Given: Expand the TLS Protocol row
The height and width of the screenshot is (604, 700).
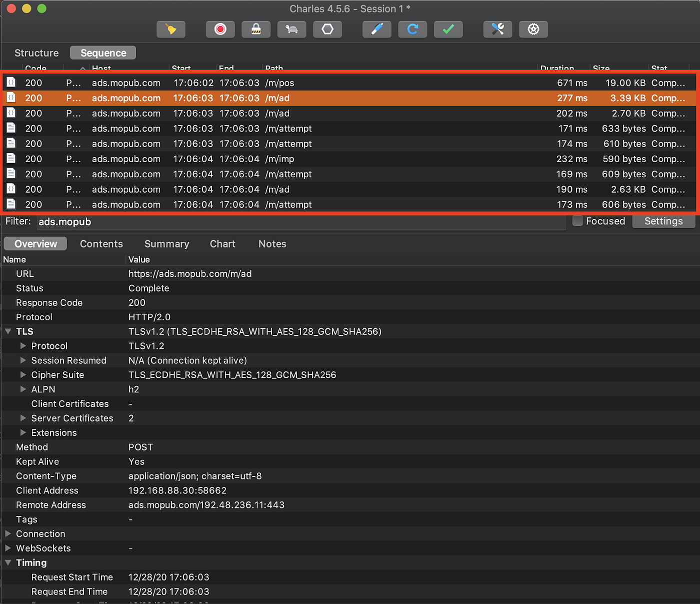Looking at the screenshot, I should (23, 346).
